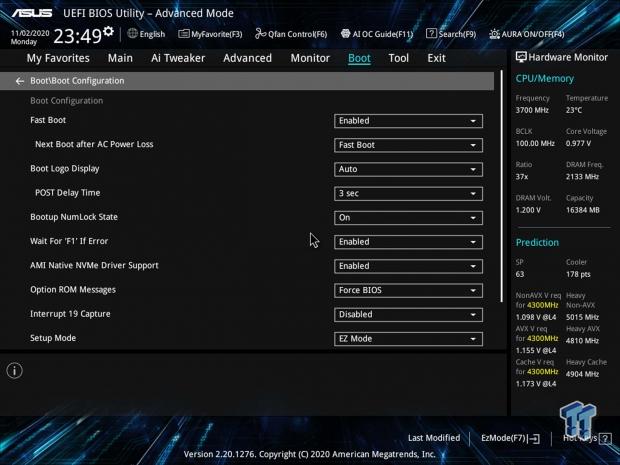Open AMI Native NVMe Driver Support dropdown
The height and width of the screenshot is (465, 620).
pos(408,266)
